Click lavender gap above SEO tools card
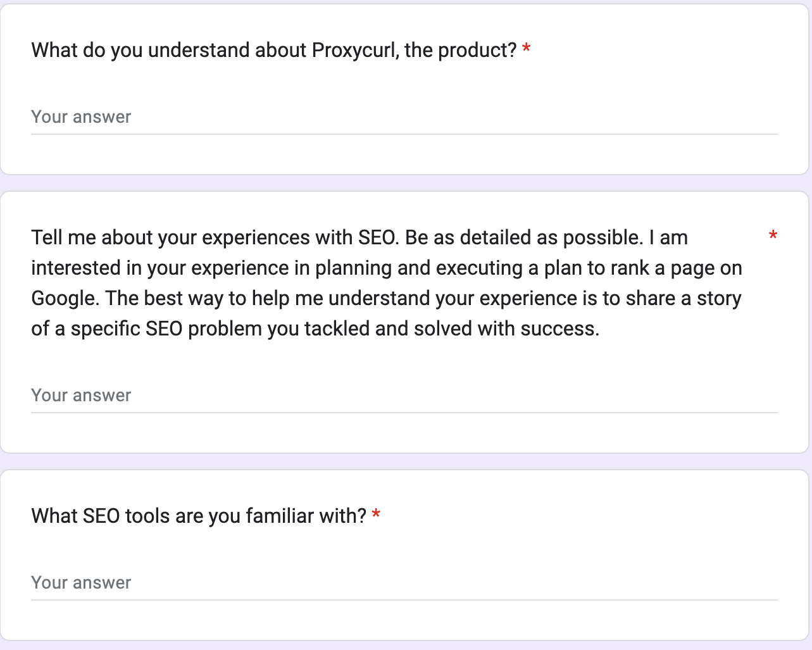 [406, 461]
